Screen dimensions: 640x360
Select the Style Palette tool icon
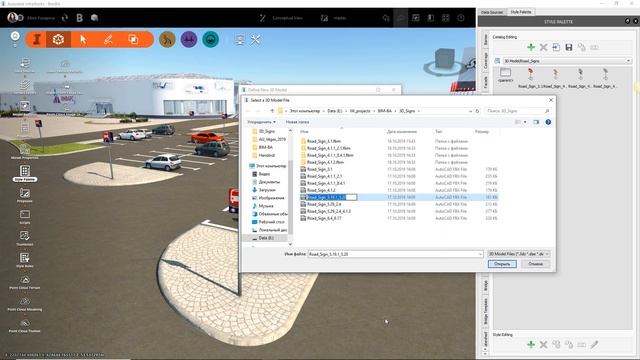tap(25, 173)
